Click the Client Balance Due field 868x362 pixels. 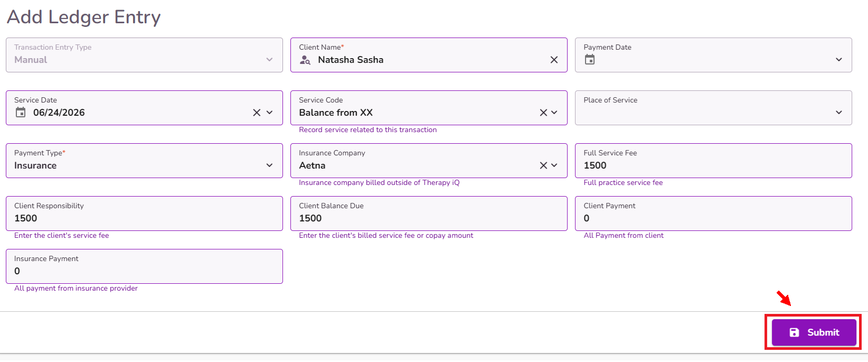(x=429, y=214)
